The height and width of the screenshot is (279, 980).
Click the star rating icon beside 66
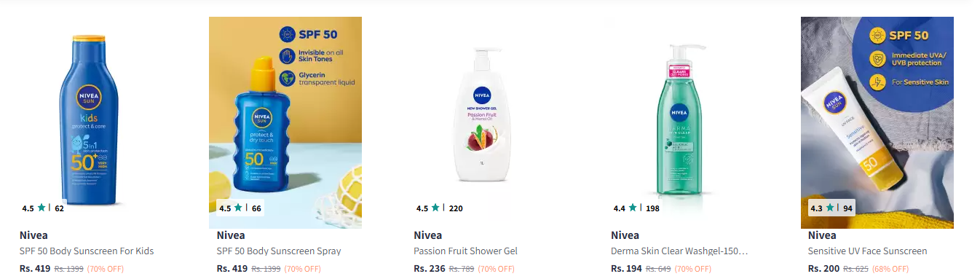tap(239, 208)
